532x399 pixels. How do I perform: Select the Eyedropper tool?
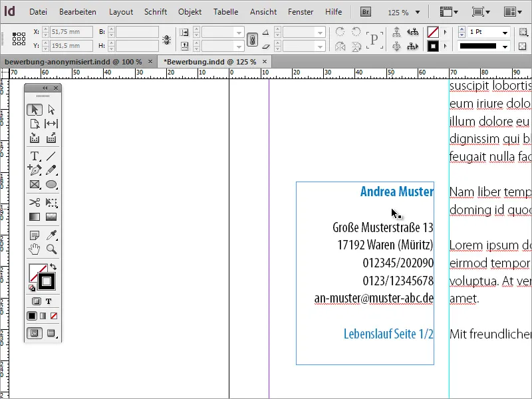coord(51,235)
